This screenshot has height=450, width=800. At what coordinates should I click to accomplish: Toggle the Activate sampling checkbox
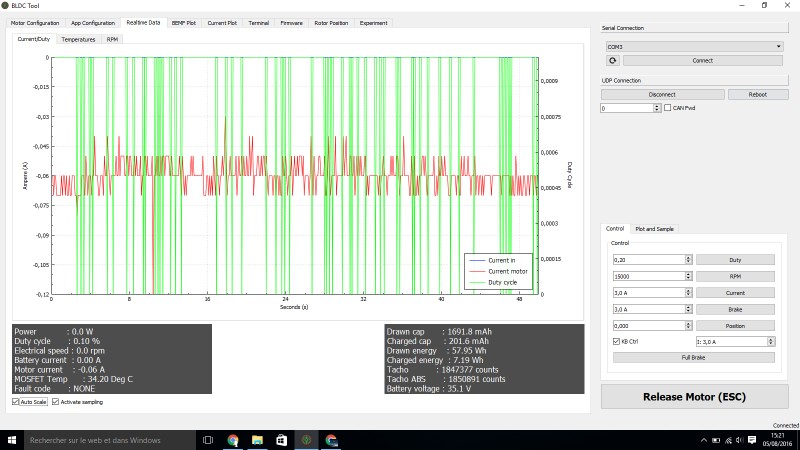(55, 401)
